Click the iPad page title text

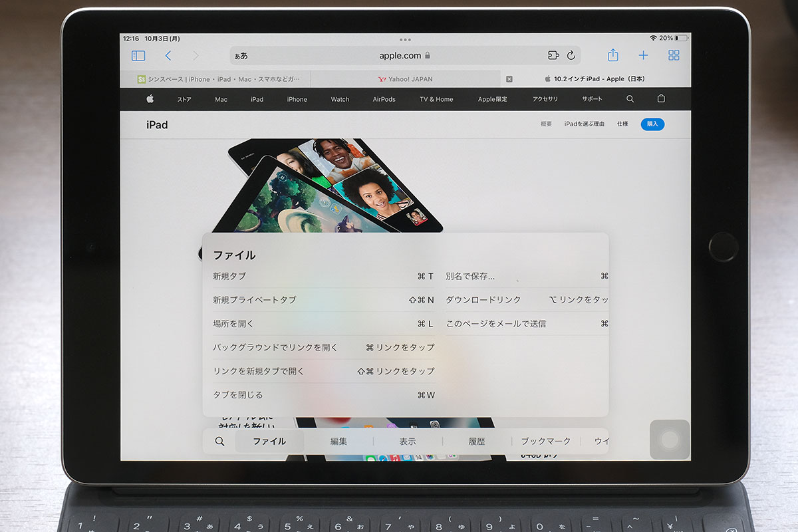coord(157,124)
